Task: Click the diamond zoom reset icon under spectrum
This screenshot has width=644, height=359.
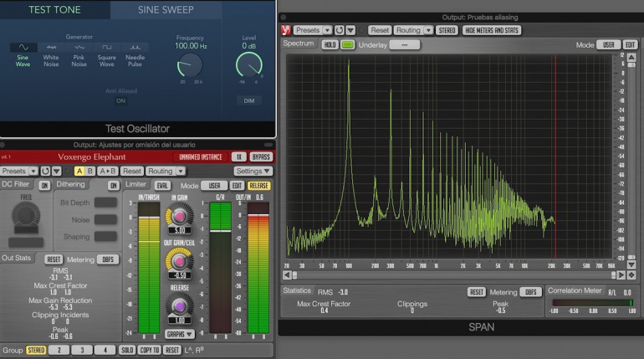Action: [631, 274]
